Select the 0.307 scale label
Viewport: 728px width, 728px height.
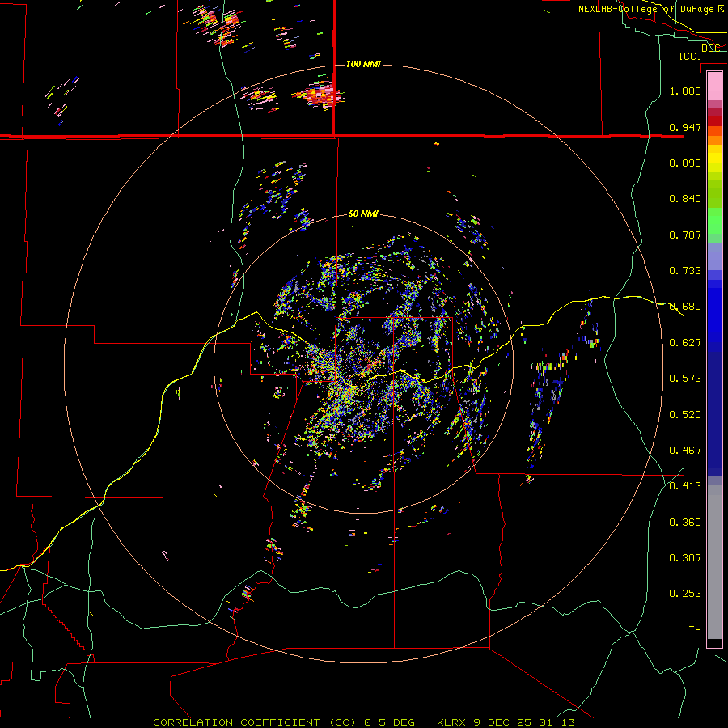tap(685, 558)
